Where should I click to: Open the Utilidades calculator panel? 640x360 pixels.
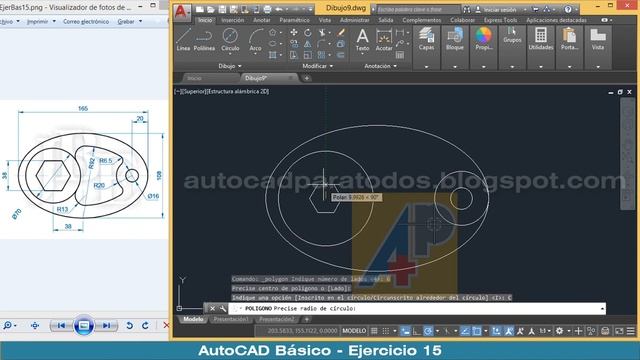541,39
